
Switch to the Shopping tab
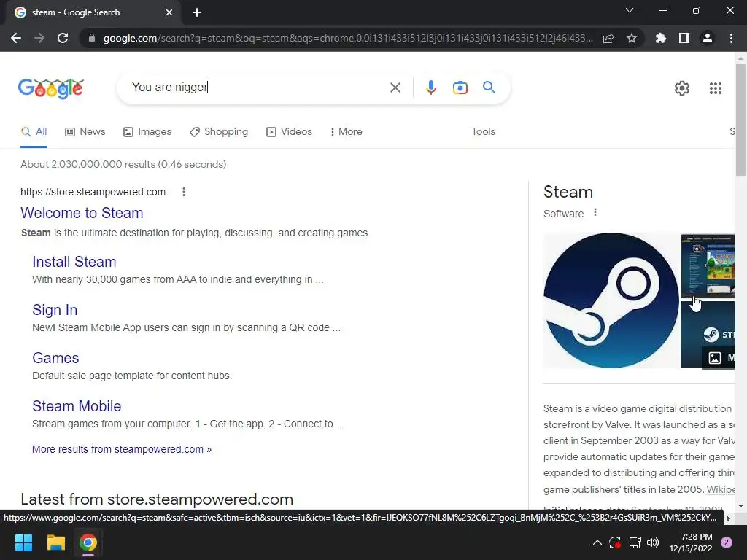point(219,132)
